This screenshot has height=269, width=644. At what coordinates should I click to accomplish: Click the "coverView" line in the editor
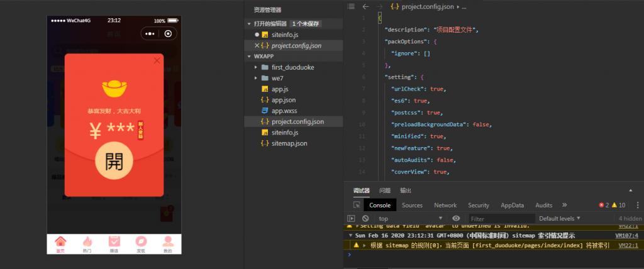[x=419, y=172]
